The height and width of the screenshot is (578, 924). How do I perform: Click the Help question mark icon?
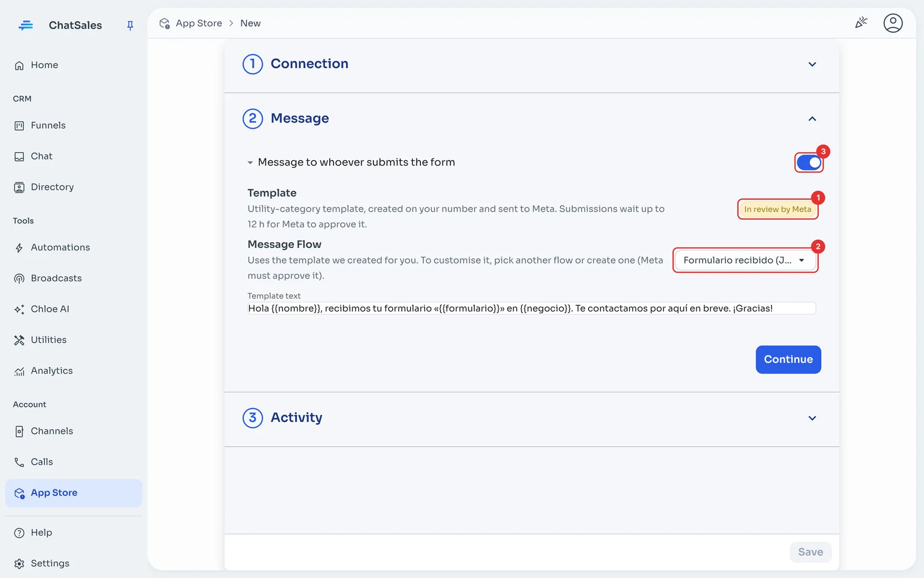pyautogui.click(x=19, y=533)
